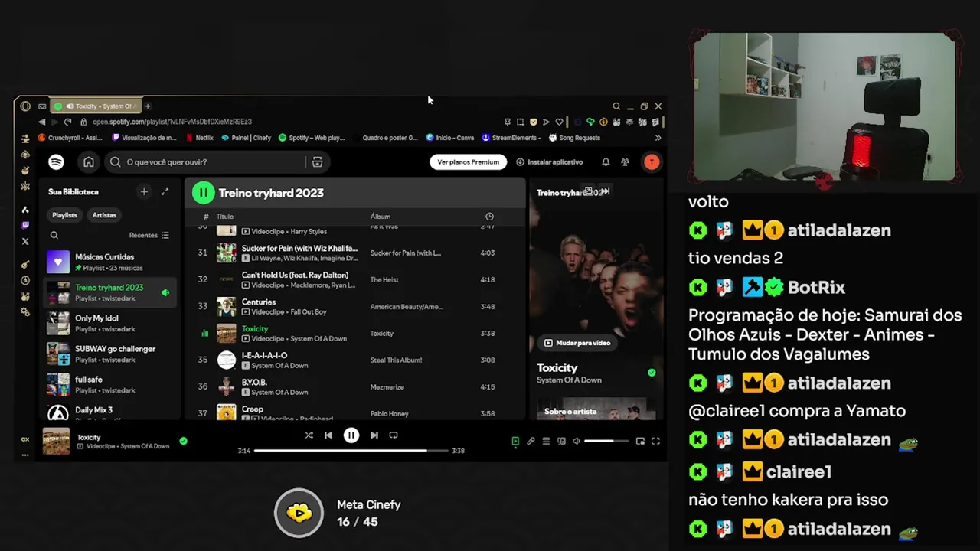Viewport: 980px width, 551px height.
Task: Click Mudar para vídeo button
Action: click(x=577, y=343)
